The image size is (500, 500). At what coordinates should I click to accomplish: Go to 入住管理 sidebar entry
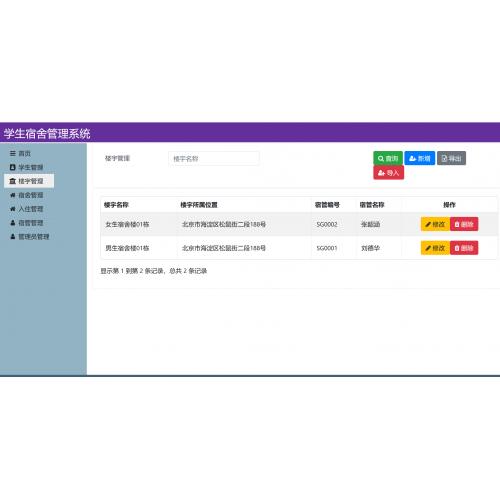27,209
